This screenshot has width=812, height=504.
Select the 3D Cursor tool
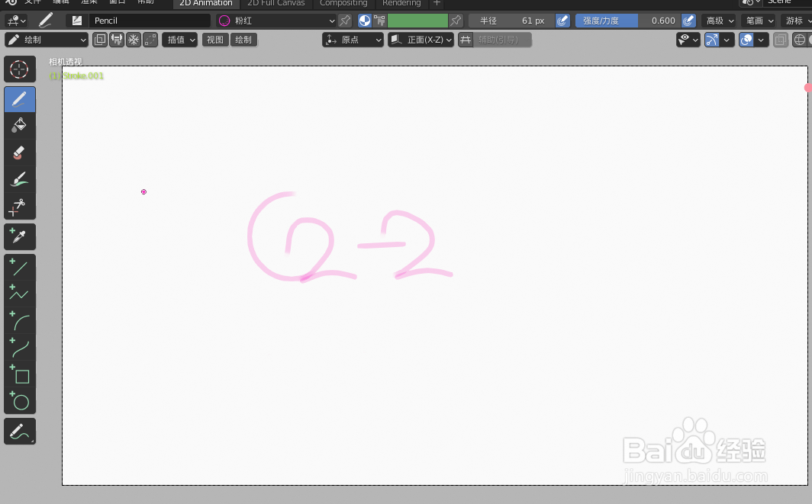pyautogui.click(x=20, y=69)
